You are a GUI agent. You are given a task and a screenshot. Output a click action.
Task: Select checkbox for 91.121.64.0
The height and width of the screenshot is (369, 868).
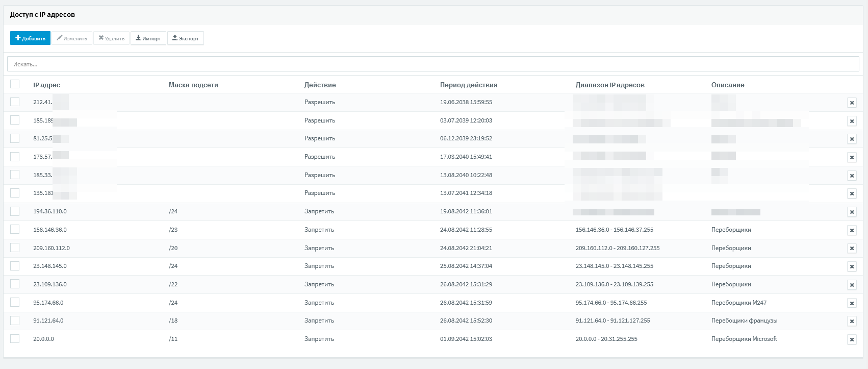[15, 321]
